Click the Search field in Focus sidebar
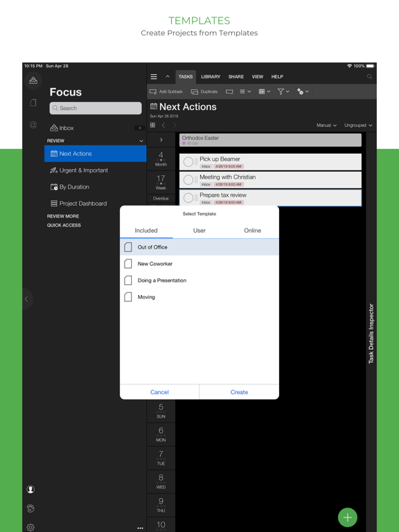Screen dimensions: 399x532 point(96,108)
